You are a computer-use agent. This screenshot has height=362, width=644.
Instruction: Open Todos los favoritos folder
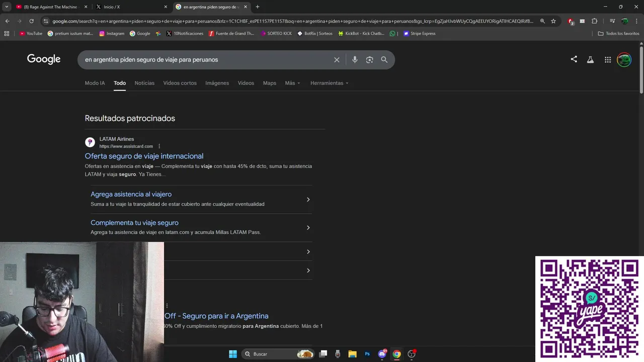[619, 34]
